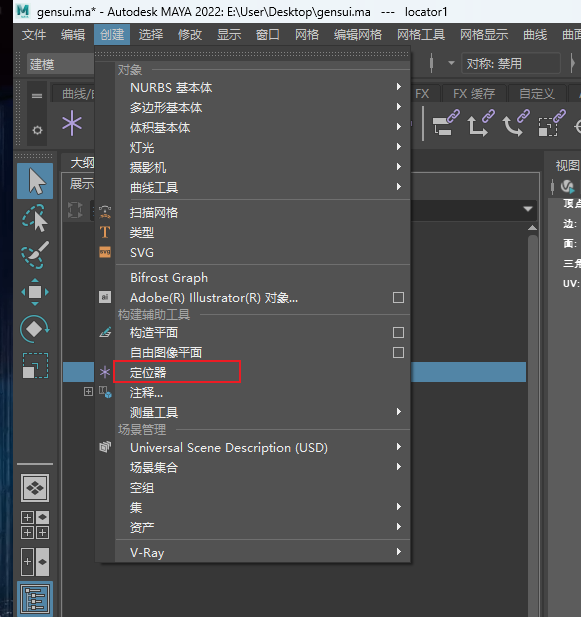The height and width of the screenshot is (617, 581).
Task: Open the 窗口 menu
Action: click(x=267, y=35)
